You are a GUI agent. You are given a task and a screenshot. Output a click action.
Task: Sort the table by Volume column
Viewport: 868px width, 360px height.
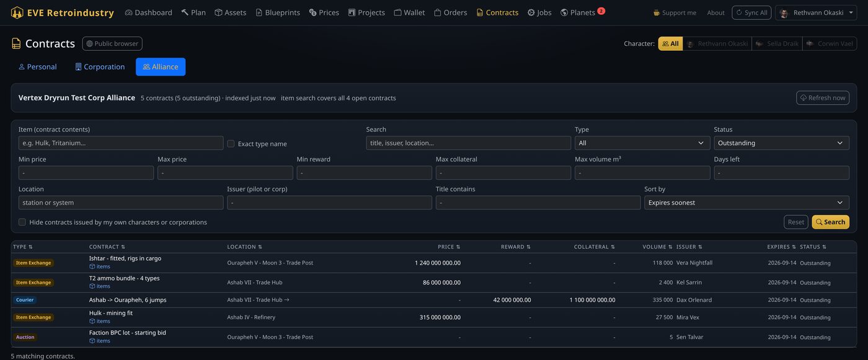pyautogui.click(x=657, y=247)
